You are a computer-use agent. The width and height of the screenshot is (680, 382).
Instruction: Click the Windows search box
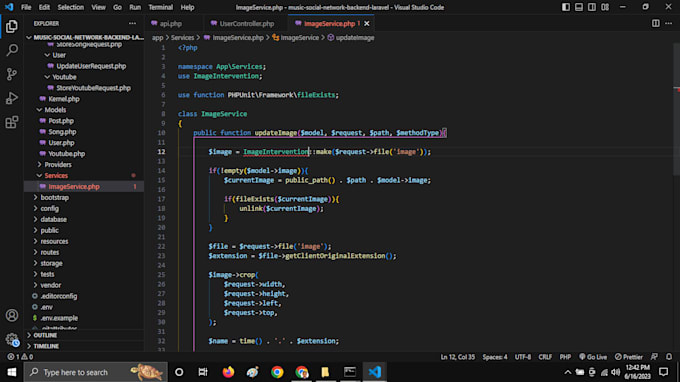[95, 372]
